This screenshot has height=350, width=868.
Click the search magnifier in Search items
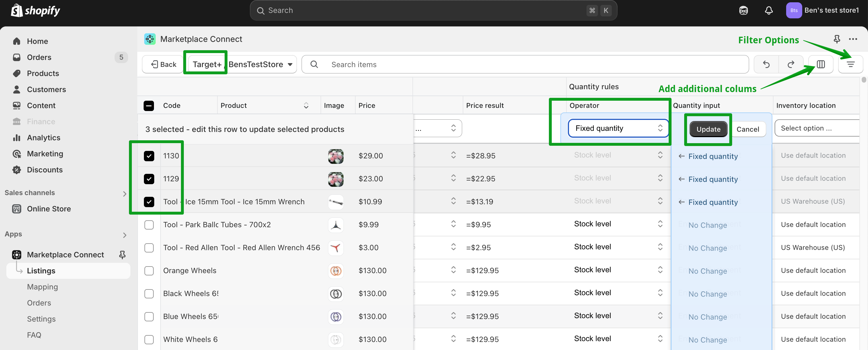[x=314, y=64]
